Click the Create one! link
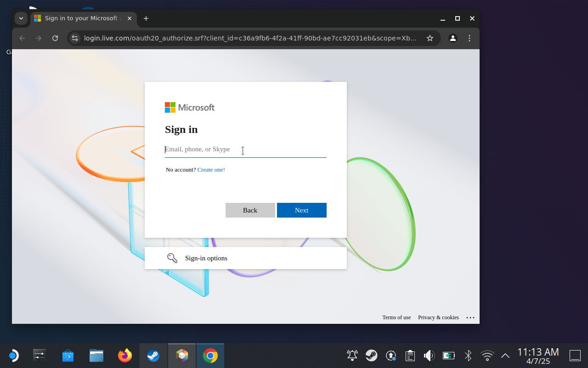588x368 pixels. [211, 170]
